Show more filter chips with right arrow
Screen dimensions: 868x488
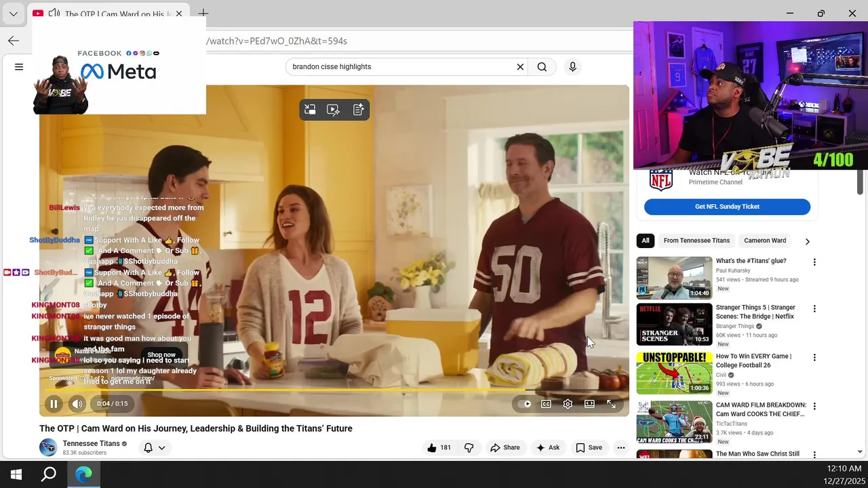tap(807, 241)
